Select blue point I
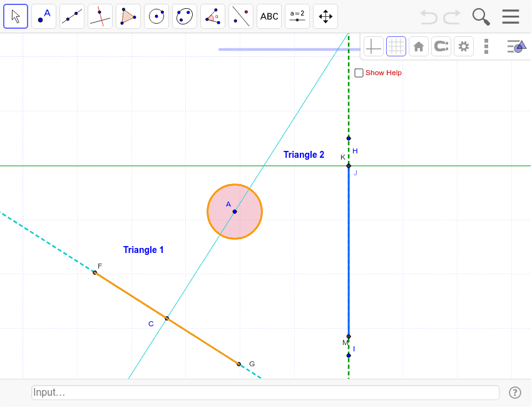This screenshot has width=532, height=407. pyautogui.click(x=349, y=356)
